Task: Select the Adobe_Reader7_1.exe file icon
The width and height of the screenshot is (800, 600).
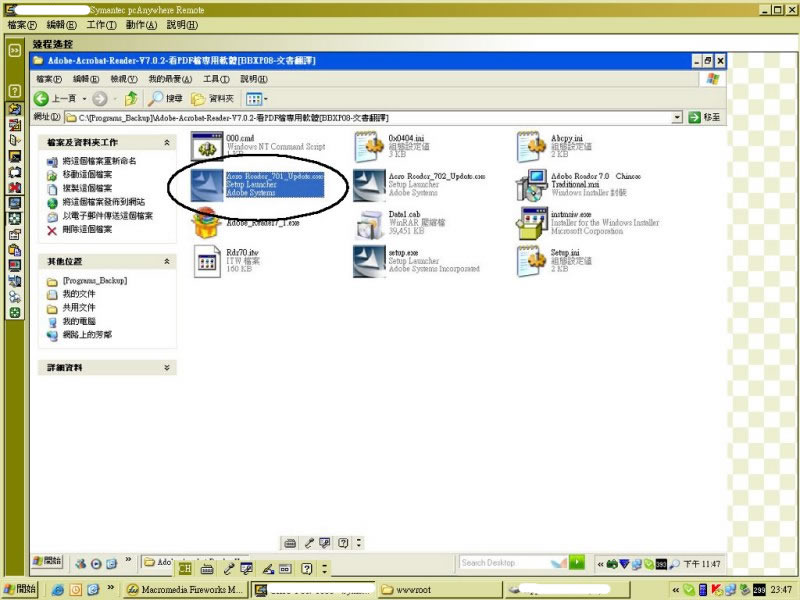Action: click(x=205, y=223)
